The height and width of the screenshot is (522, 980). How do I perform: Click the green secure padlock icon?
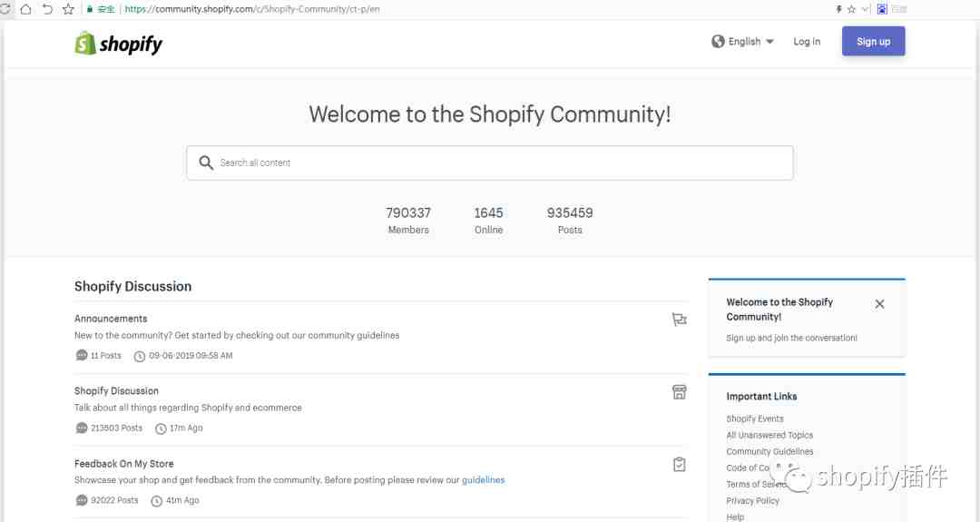point(90,9)
